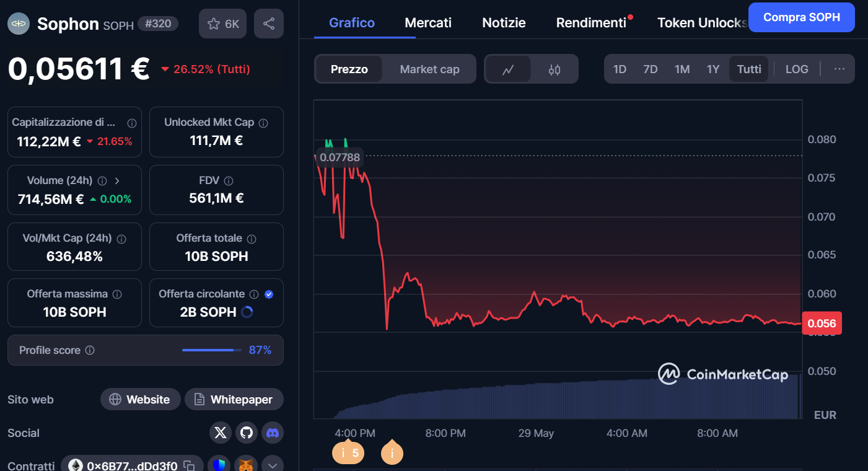Image resolution: width=868 pixels, height=471 pixels.
Task: Set chart range to 1M
Action: (x=682, y=69)
